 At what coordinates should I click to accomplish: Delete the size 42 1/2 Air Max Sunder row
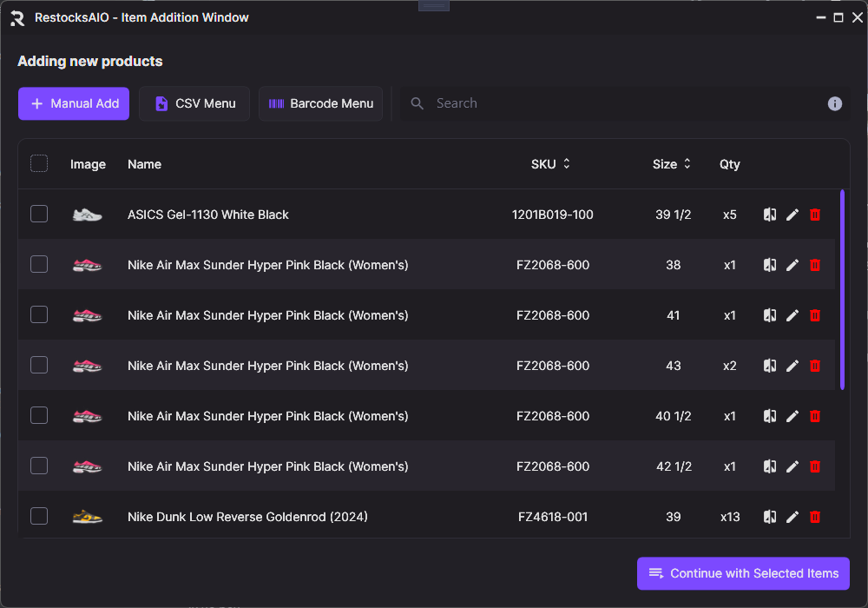pyautogui.click(x=814, y=466)
